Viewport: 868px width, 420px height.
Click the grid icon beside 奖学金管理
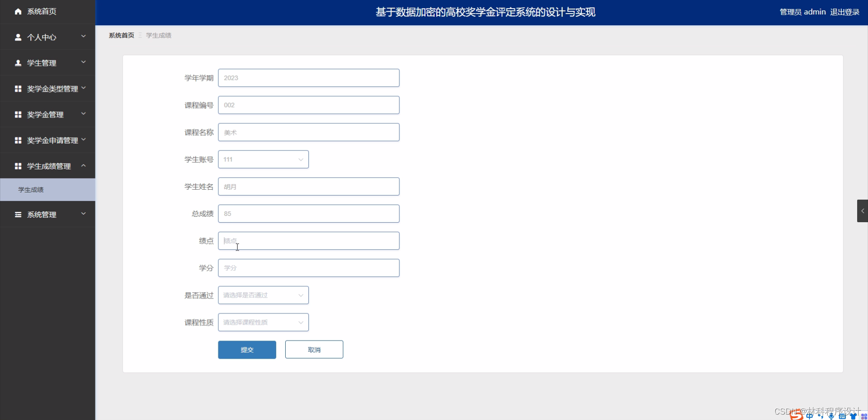point(18,114)
